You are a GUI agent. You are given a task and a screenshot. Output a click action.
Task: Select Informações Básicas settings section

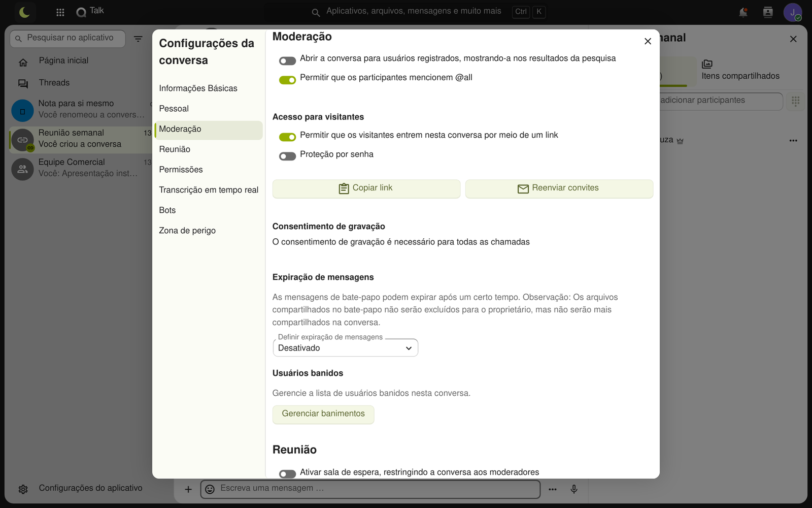209,88
